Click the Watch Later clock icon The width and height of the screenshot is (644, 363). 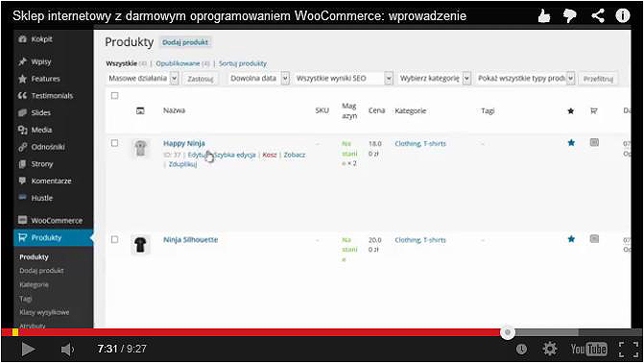click(521, 350)
